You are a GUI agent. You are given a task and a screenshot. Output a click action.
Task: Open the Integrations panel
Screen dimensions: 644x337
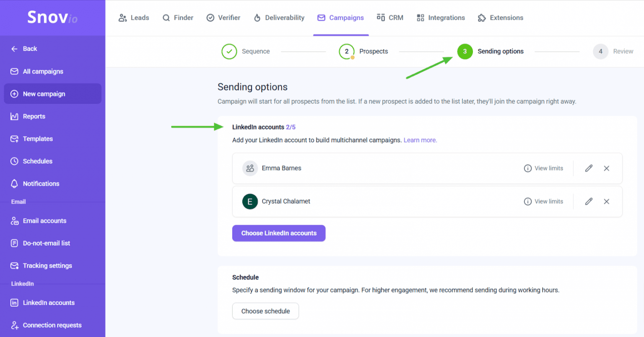440,18
